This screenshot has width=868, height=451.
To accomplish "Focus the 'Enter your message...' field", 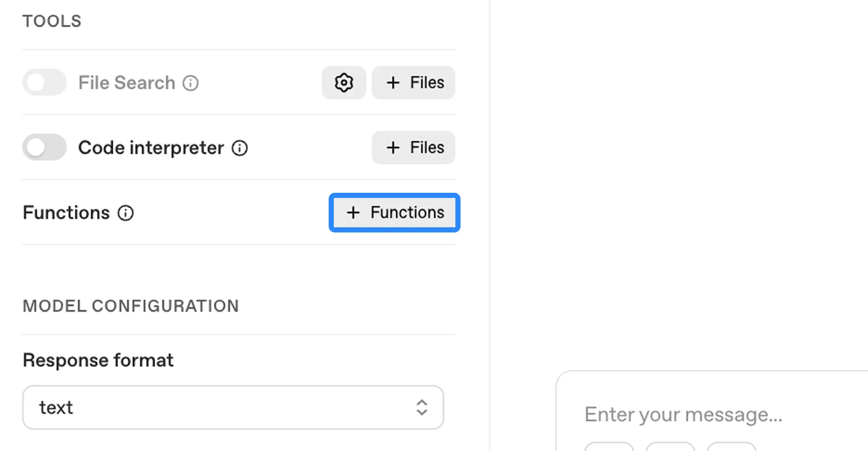I will pos(683,414).
